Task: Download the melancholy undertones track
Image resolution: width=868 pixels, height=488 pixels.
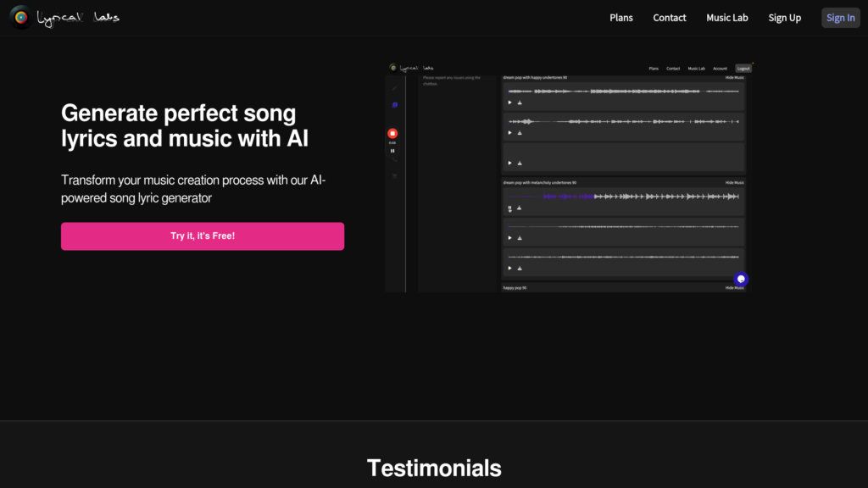Action: coord(520,208)
